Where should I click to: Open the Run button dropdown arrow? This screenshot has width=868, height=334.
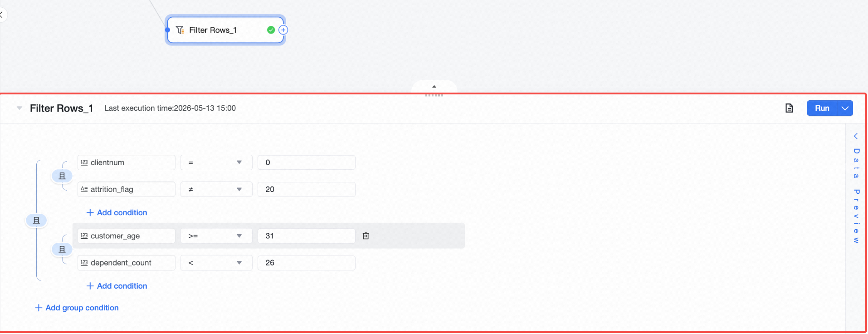click(845, 108)
